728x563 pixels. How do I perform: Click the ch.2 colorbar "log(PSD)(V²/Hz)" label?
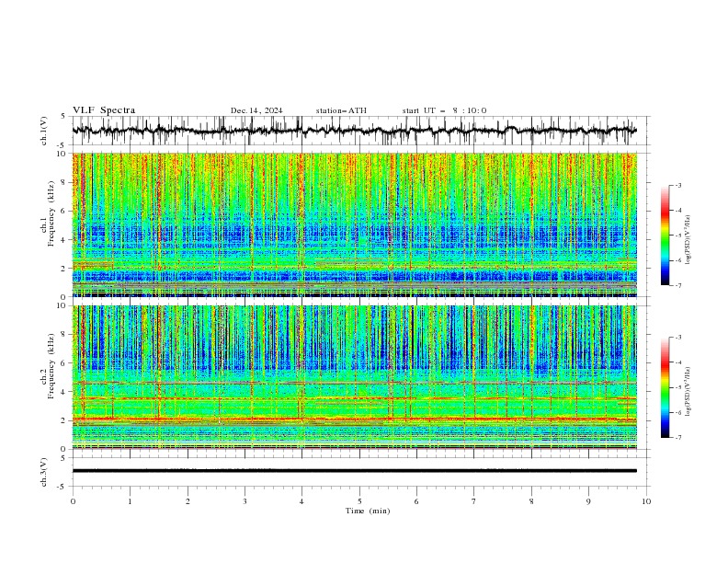688,392
